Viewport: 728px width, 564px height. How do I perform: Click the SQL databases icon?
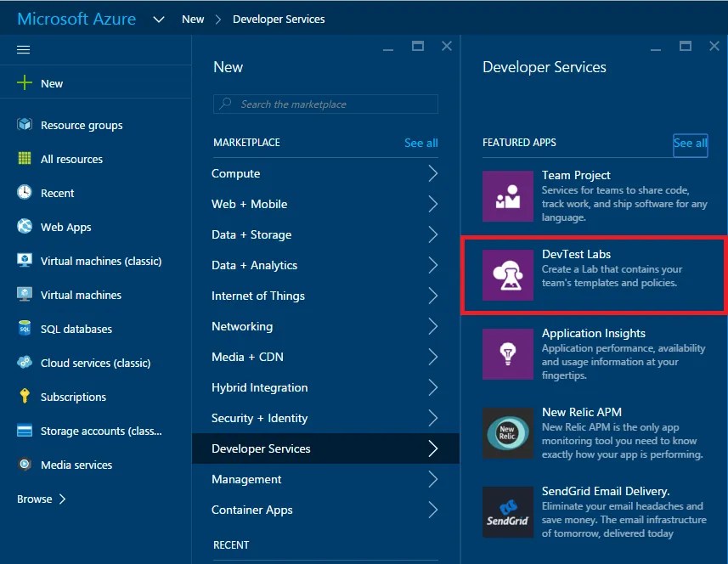[x=25, y=328]
